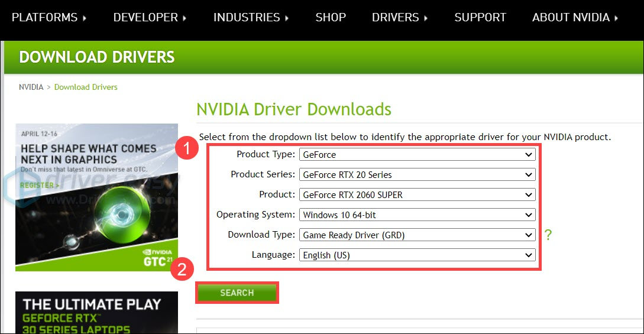The height and width of the screenshot is (334, 644).
Task: Click the Product Type label
Action: [x=266, y=154]
